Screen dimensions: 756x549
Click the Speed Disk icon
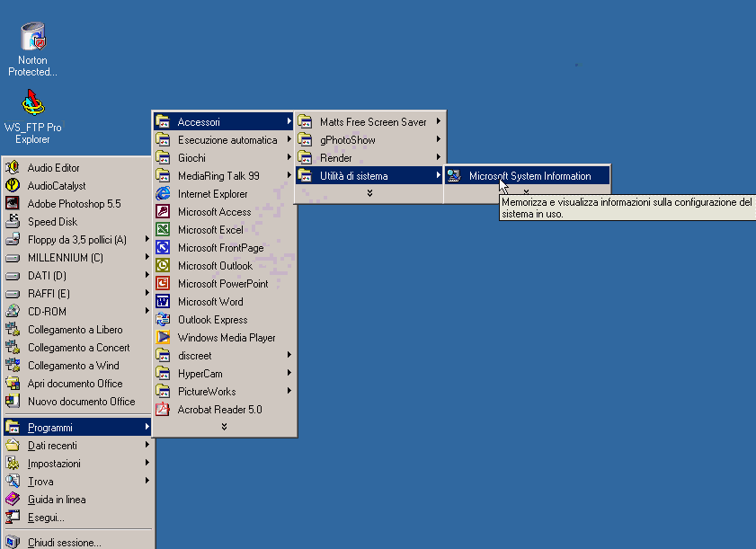13,221
